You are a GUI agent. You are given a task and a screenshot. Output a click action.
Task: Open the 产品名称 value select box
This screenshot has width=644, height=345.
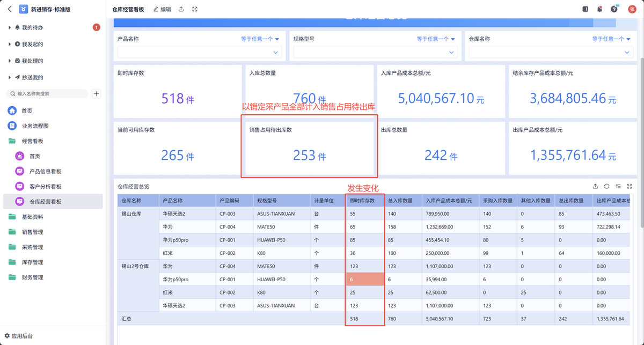coord(199,52)
